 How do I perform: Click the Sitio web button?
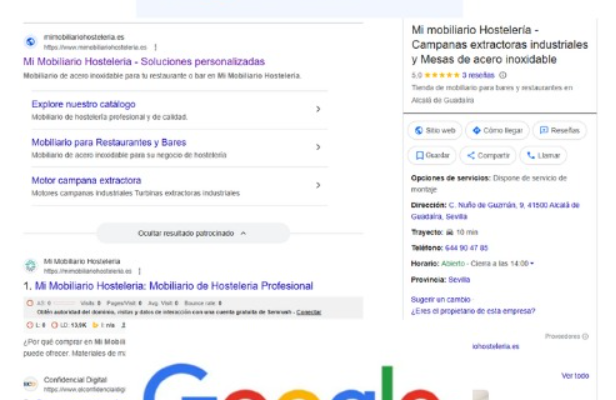435,130
